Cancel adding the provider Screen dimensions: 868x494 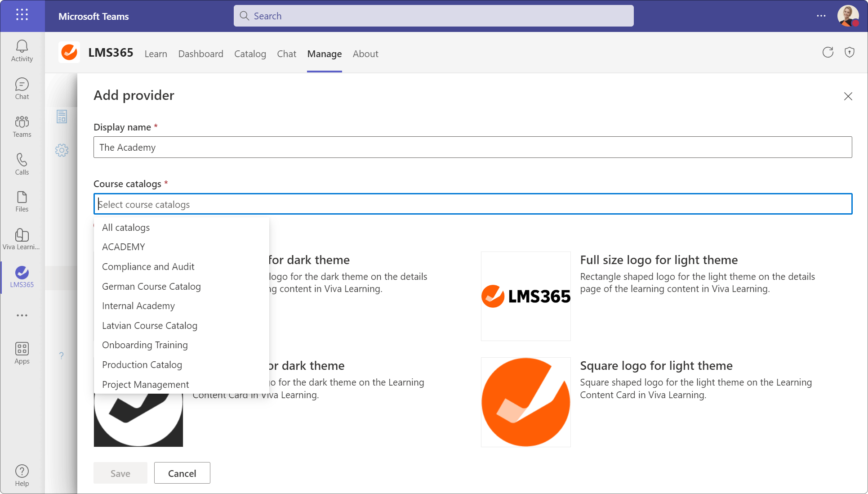(182, 473)
